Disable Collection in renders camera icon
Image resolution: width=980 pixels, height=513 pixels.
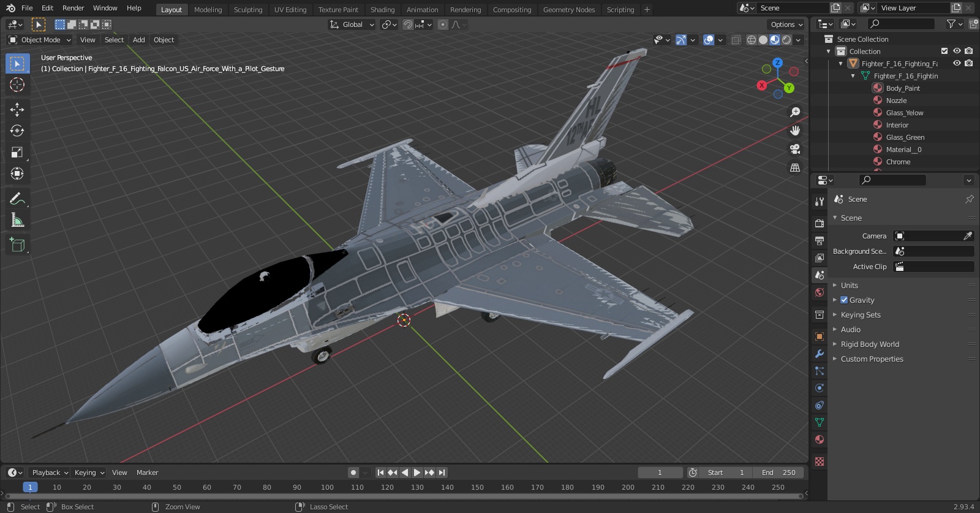(969, 51)
